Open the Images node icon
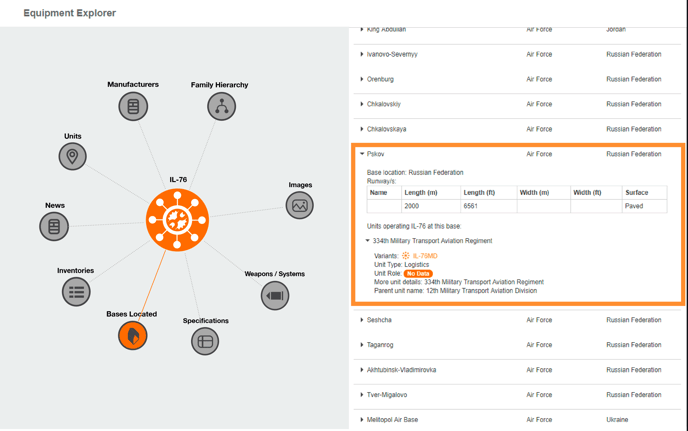 tap(299, 205)
